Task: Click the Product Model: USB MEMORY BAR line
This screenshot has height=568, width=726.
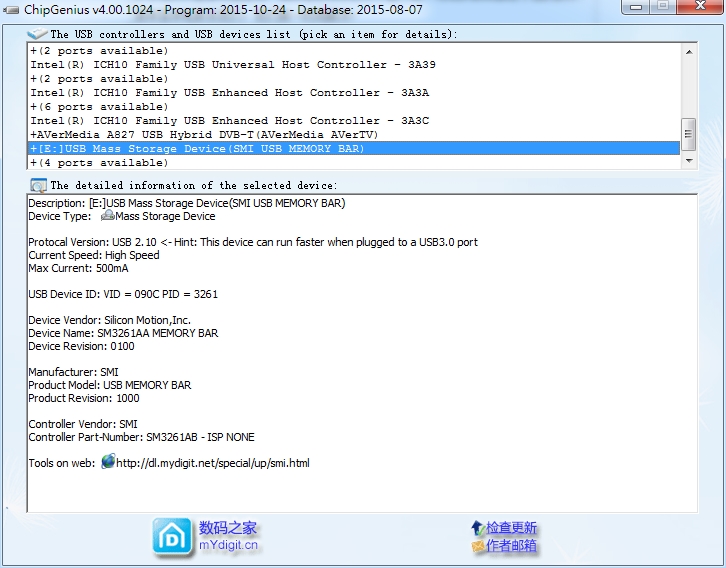Action: pos(110,385)
